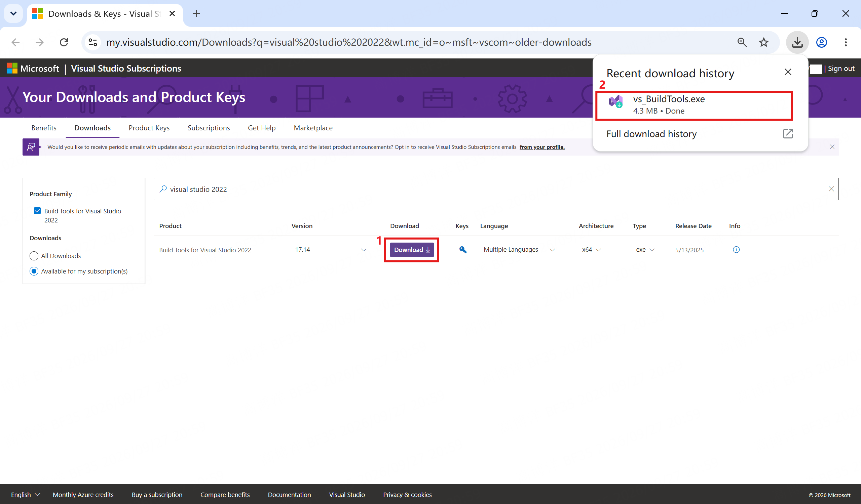
Task: Minimize the browser window
Action: [784, 14]
